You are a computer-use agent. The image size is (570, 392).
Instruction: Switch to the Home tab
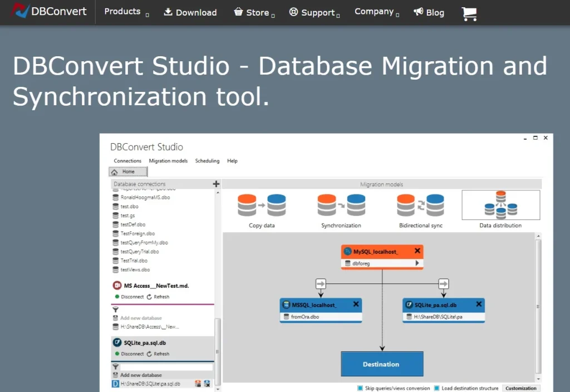pos(128,171)
